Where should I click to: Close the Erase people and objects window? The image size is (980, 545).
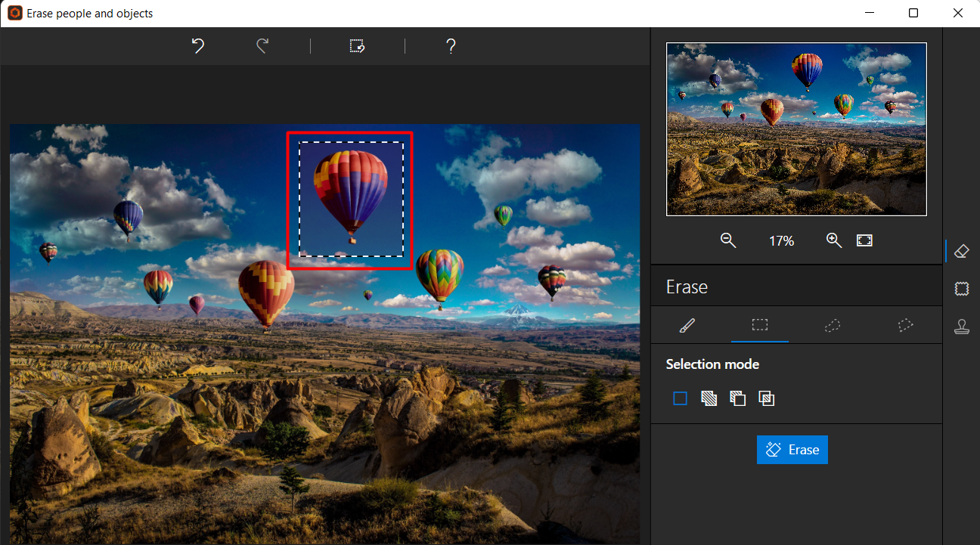click(958, 13)
